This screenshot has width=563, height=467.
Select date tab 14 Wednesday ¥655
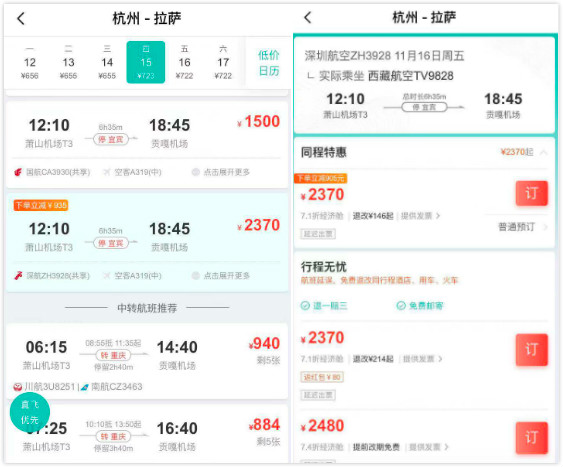[x=107, y=62]
